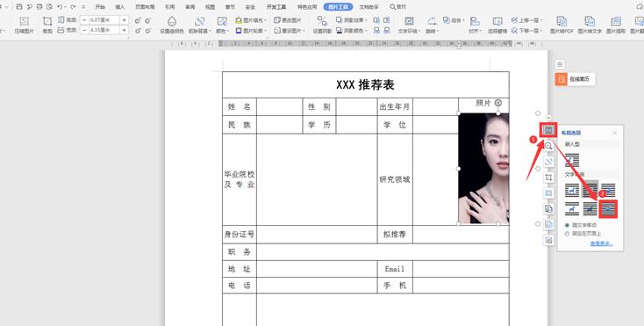This screenshot has width=644, height=326.
Task: Switch to the 视图 View tab
Action: coord(210,7)
